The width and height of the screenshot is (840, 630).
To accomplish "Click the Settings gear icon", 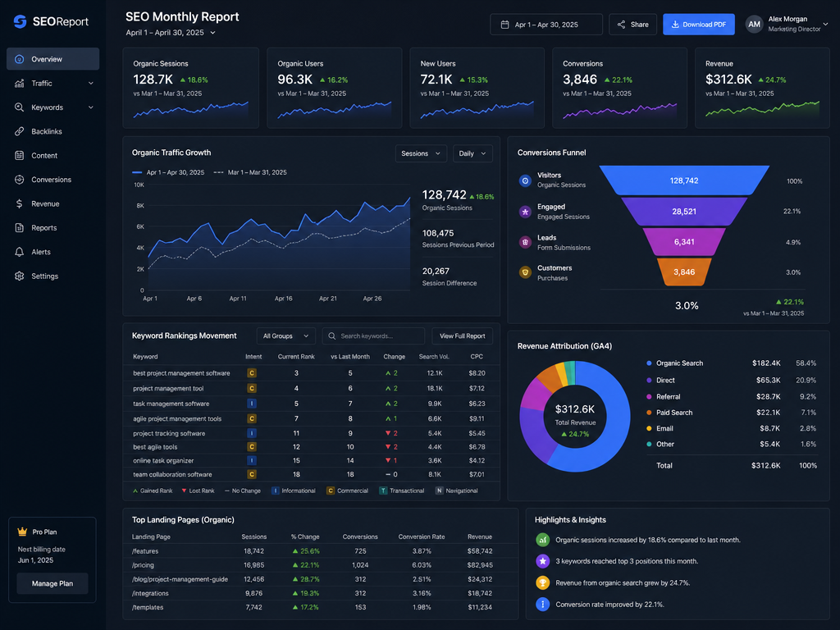I will pos(20,276).
